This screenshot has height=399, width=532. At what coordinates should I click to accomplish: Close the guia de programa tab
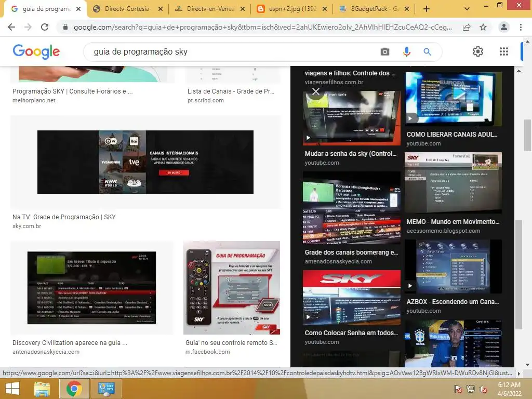coord(78,9)
